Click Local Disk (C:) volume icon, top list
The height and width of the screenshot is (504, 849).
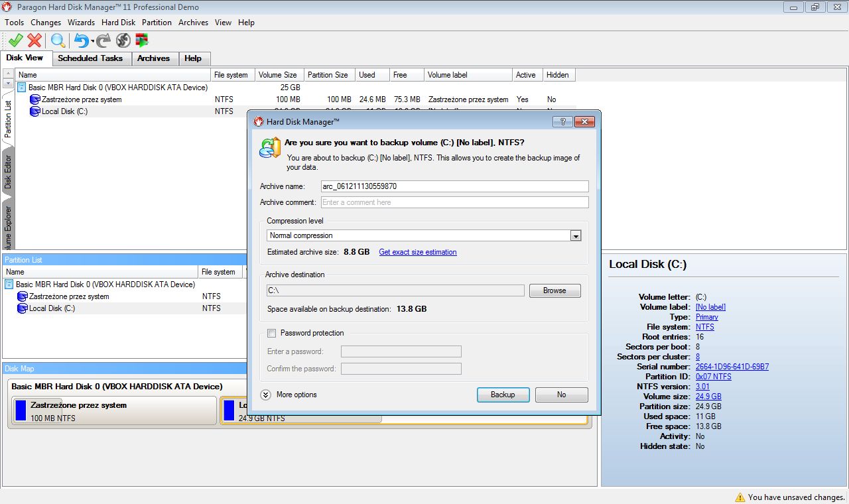coord(35,111)
